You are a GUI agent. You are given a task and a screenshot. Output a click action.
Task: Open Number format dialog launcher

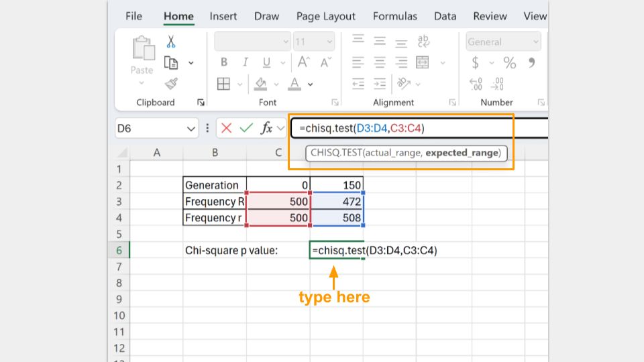[x=541, y=103]
